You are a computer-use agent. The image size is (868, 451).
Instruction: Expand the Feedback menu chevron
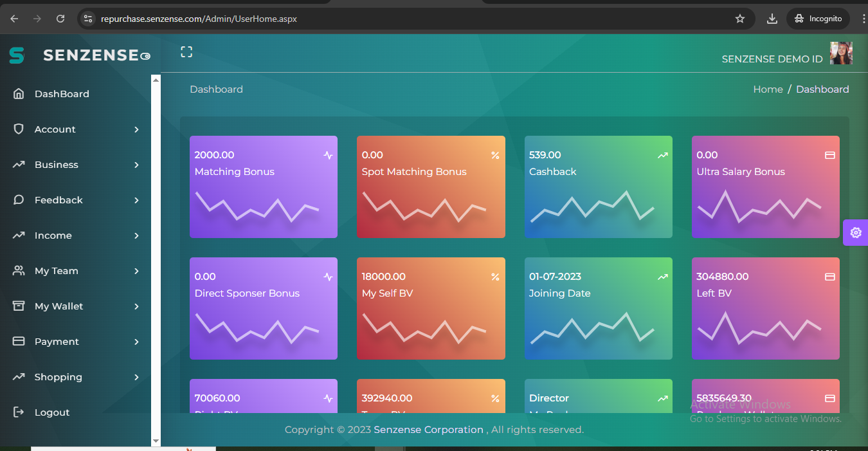coord(136,200)
